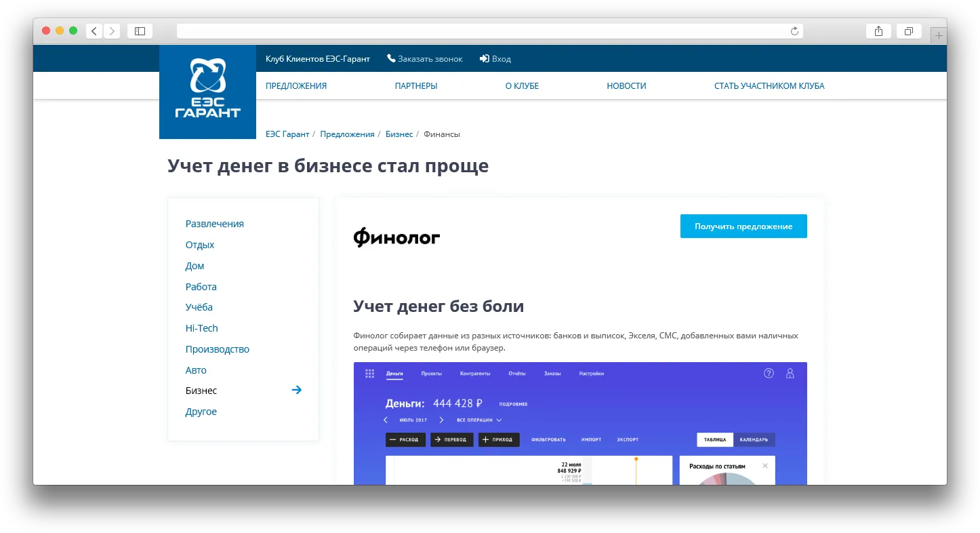Click Бизнес breadcrumb link
Image resolution: width=980 pixels, height=533 pixels.
click(x=399, y=134)
